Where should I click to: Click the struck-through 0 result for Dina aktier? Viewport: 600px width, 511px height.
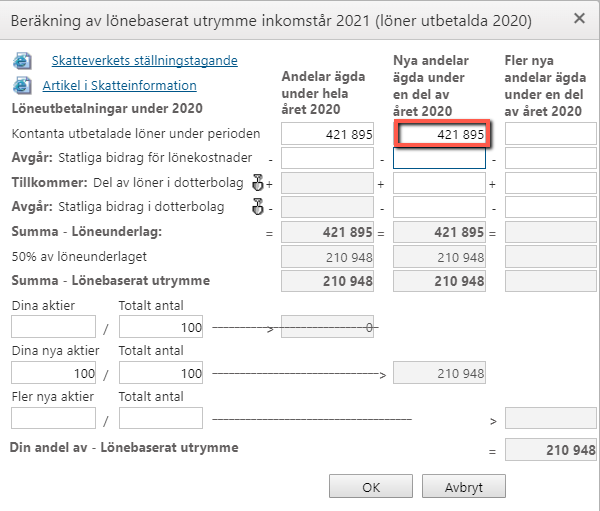pos(328,327)
